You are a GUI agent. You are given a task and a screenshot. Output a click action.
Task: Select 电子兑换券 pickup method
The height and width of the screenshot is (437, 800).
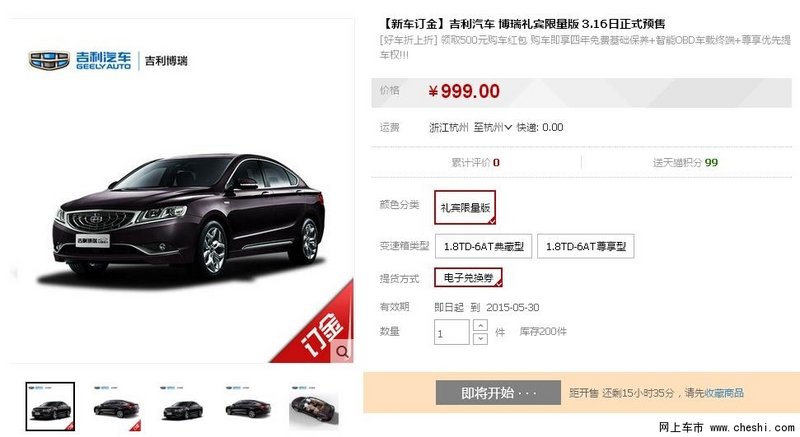point(468,278)
